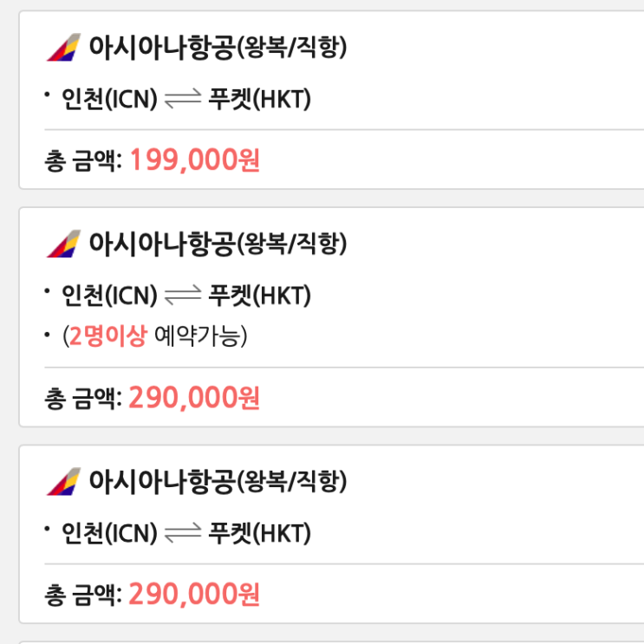Click 인천(ICN) in the third card
Screen dimensions: 644x644
(109, 533)
